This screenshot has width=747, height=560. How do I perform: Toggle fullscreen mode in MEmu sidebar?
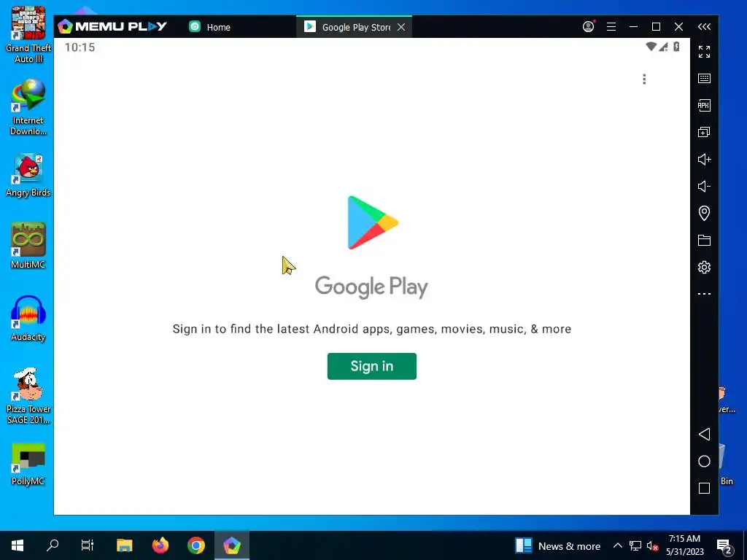pyautogui.click(x=704, y=52)
